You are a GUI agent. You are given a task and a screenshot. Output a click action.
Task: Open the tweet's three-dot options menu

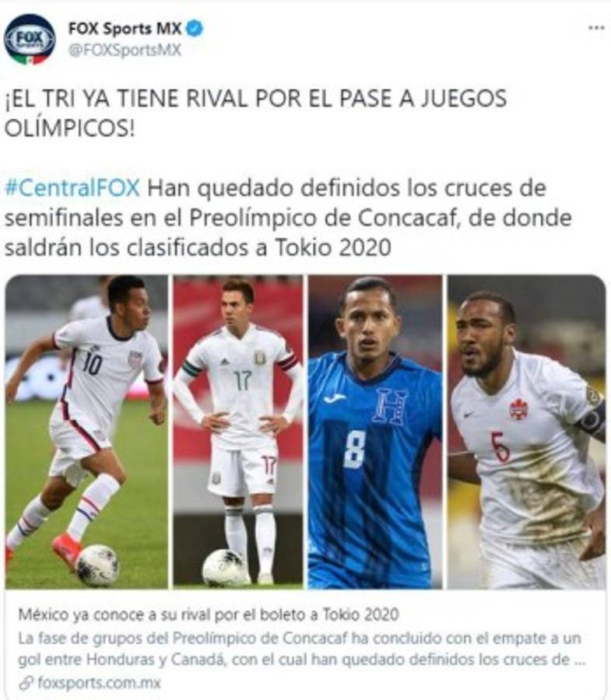[596, 28]
